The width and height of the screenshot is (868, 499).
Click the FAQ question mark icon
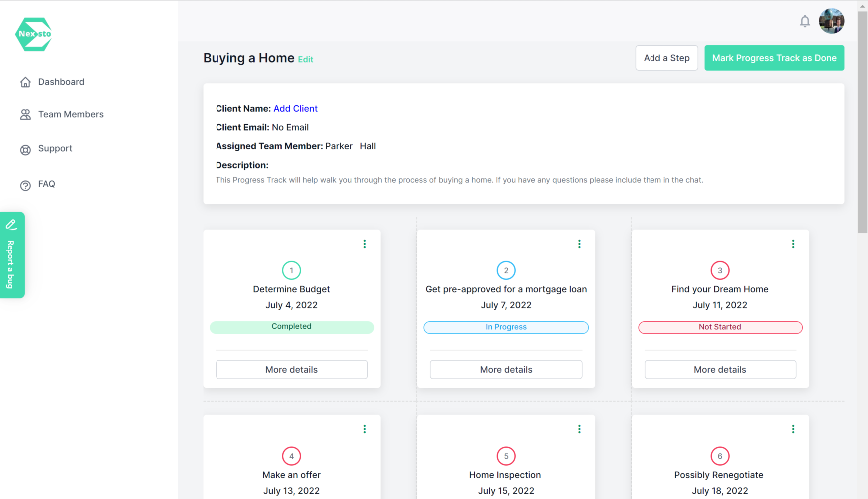25,185
